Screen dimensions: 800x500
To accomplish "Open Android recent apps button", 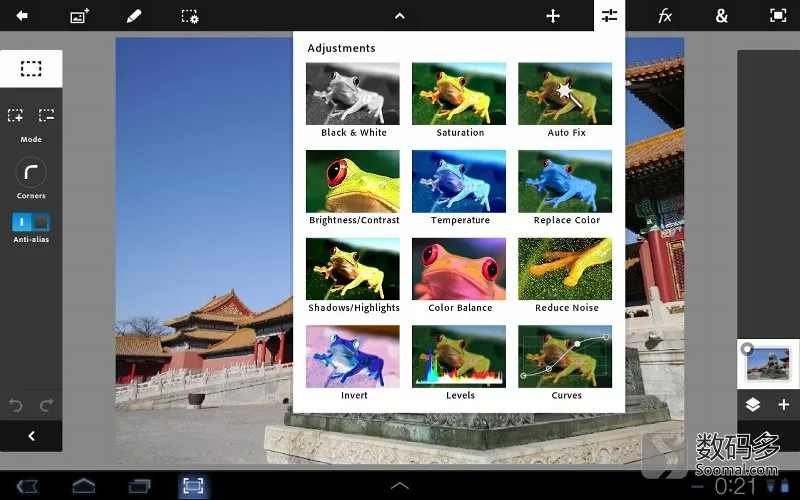I will [x=139, y=486].
